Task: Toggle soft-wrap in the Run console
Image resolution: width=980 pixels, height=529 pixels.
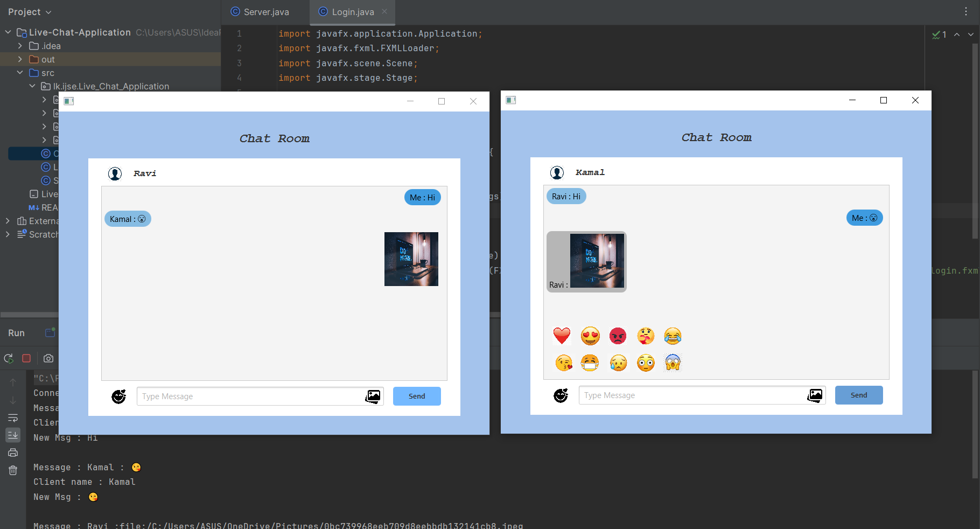Action: [x=12, y=418]
